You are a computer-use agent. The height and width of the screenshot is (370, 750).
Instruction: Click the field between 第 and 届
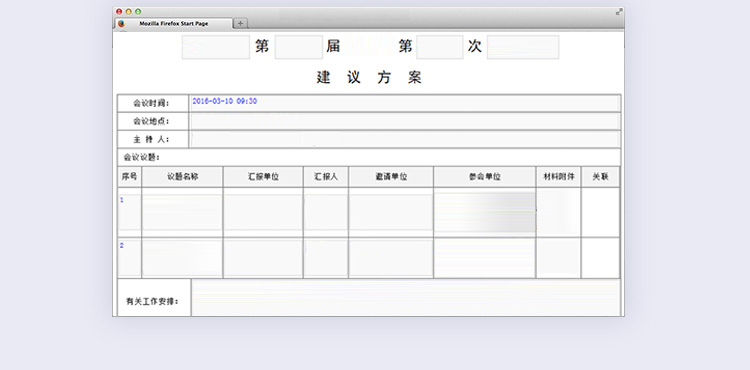click(299, 47)
